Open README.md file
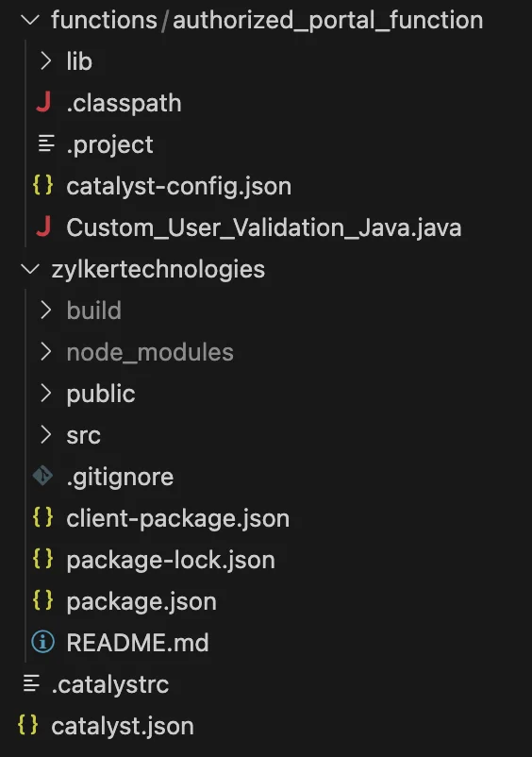 138,643
